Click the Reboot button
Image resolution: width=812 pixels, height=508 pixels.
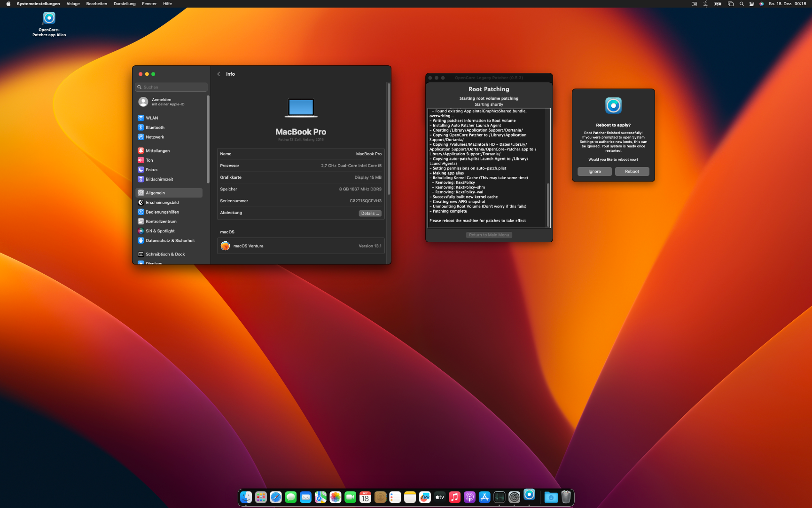[x=632, y=172]
